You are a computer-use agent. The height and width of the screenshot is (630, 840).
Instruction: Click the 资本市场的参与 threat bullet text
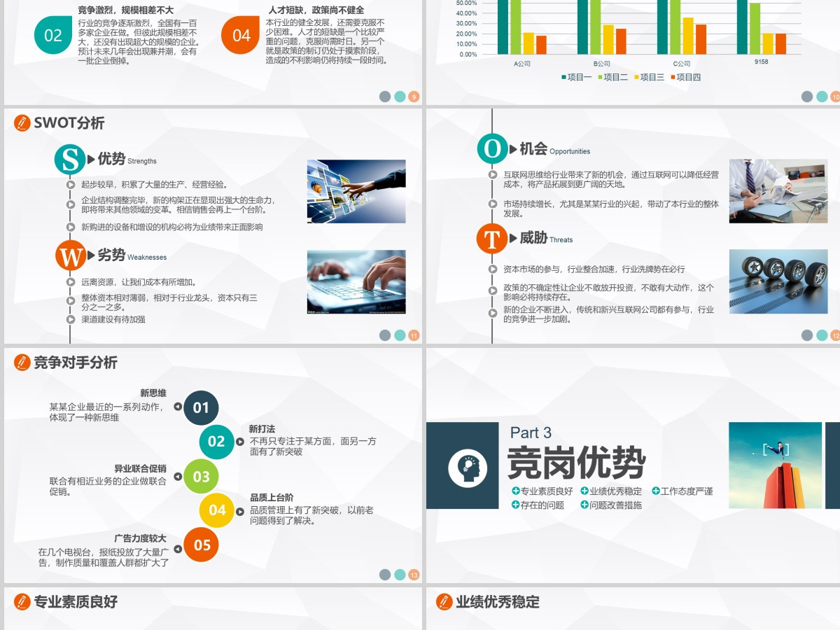[594, 269]
